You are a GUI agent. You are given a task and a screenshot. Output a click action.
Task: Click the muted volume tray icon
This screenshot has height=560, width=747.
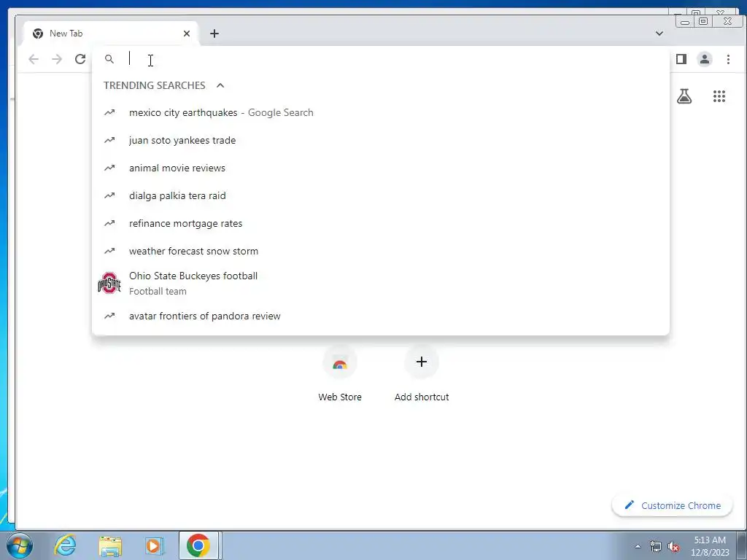tap(673, 547)
